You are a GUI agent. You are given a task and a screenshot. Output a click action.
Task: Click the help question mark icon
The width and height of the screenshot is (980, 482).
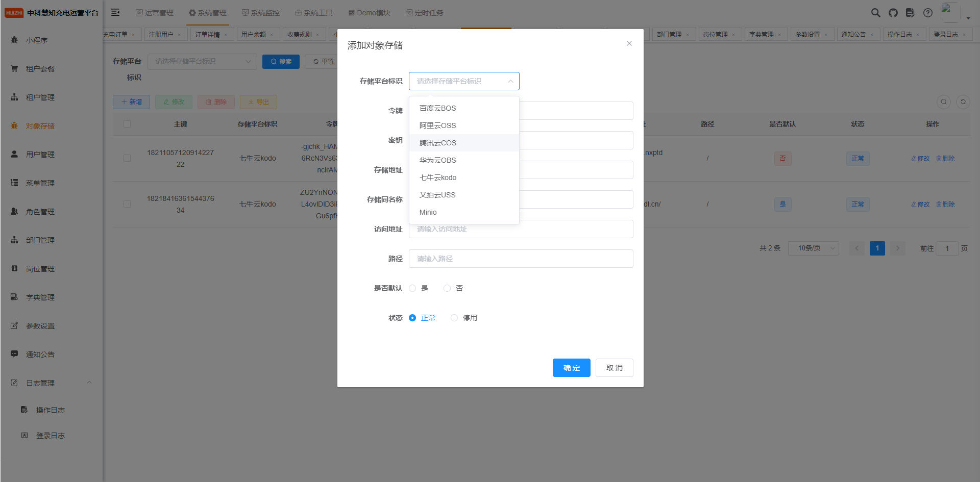928,13
